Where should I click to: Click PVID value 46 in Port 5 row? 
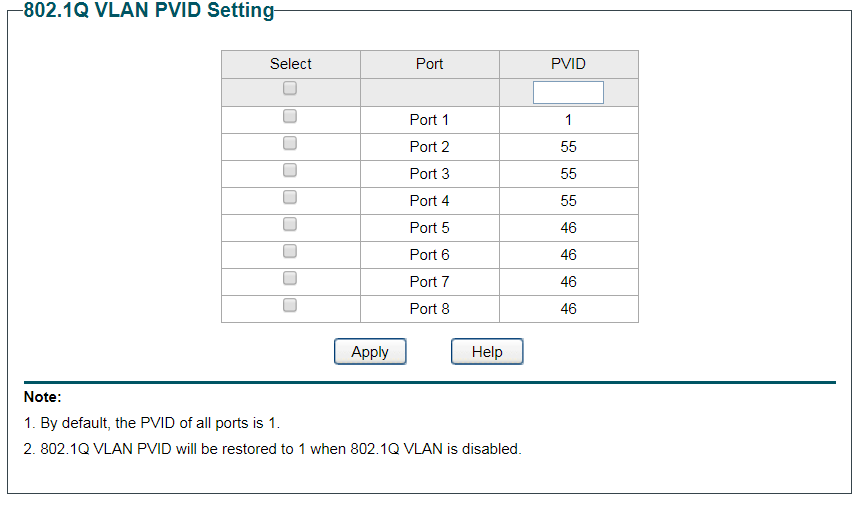coord(569,228)
